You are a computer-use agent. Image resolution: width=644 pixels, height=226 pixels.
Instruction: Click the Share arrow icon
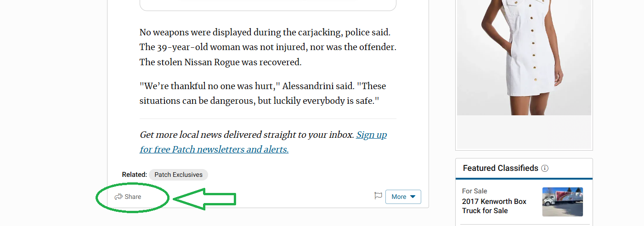119,197
